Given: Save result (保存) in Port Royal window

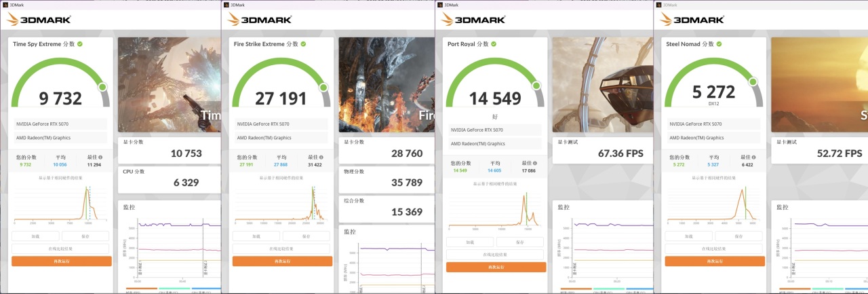Looking at the screenshot, I should point(520,242).
